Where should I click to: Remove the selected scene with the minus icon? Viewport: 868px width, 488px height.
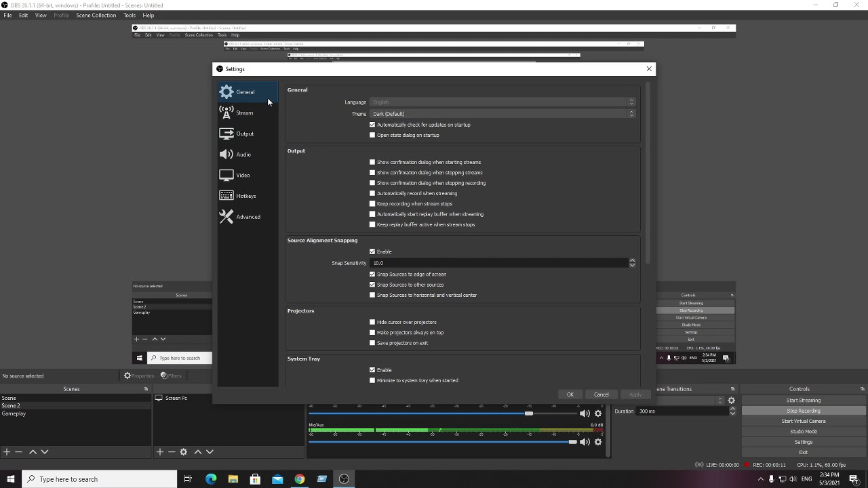[x=18, y=451]
